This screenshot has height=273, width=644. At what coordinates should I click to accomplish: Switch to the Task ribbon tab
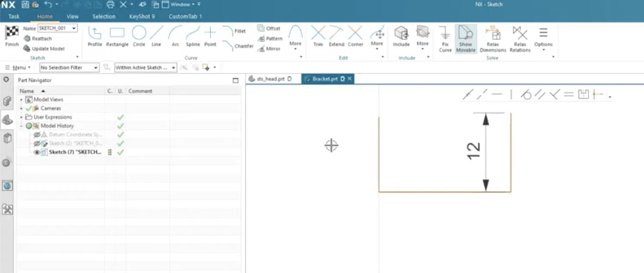tap(14, 16)
